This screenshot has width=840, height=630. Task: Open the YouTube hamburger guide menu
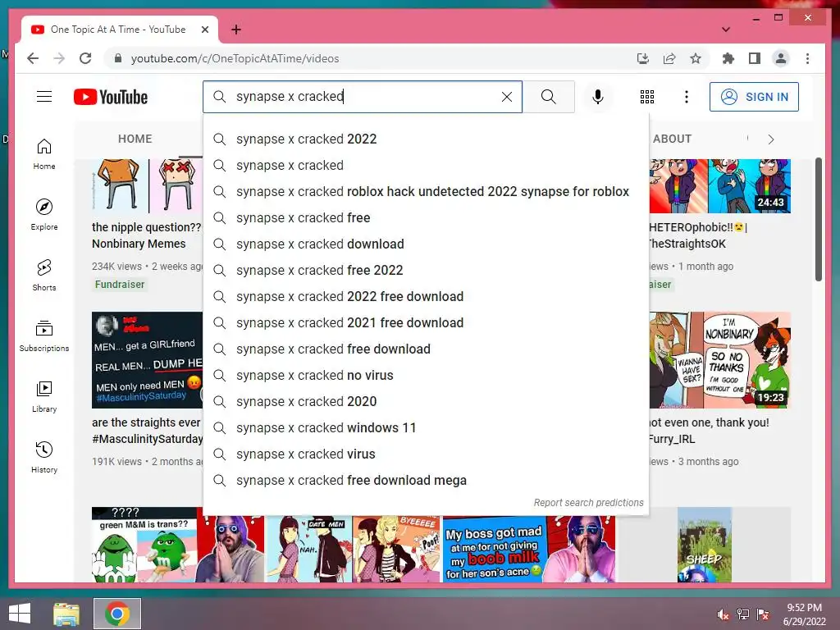pos(44,97)
